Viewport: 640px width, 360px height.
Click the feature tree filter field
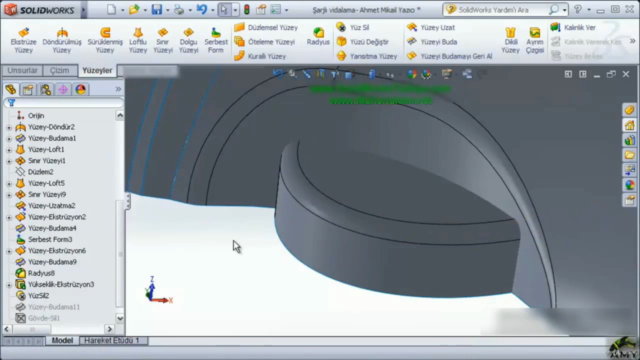64,103
